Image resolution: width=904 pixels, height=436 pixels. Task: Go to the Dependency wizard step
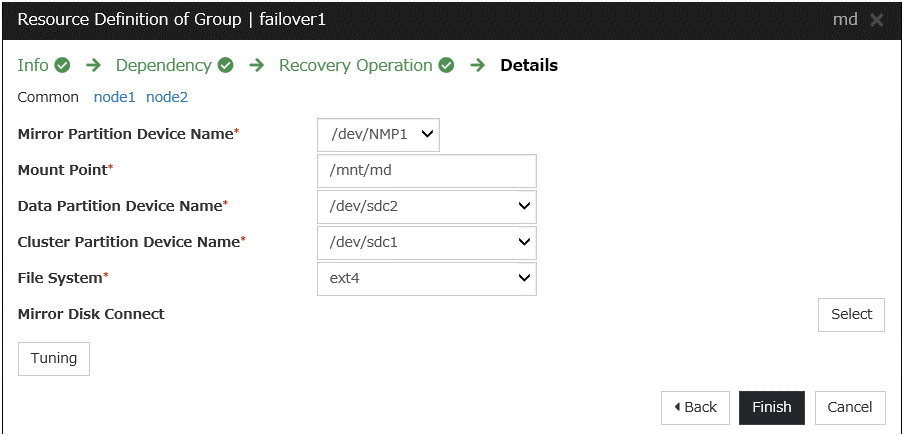click(163, 66)
